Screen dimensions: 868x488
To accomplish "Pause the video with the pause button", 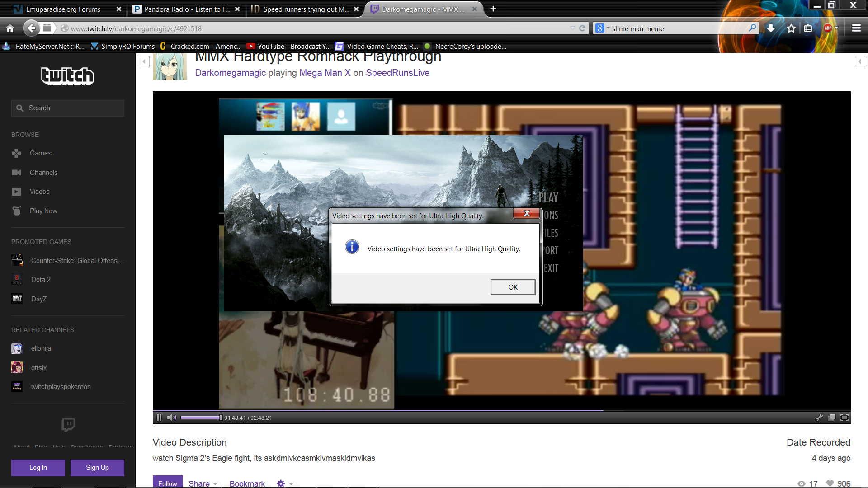I will pyautogui.click(x=159, y=418).
